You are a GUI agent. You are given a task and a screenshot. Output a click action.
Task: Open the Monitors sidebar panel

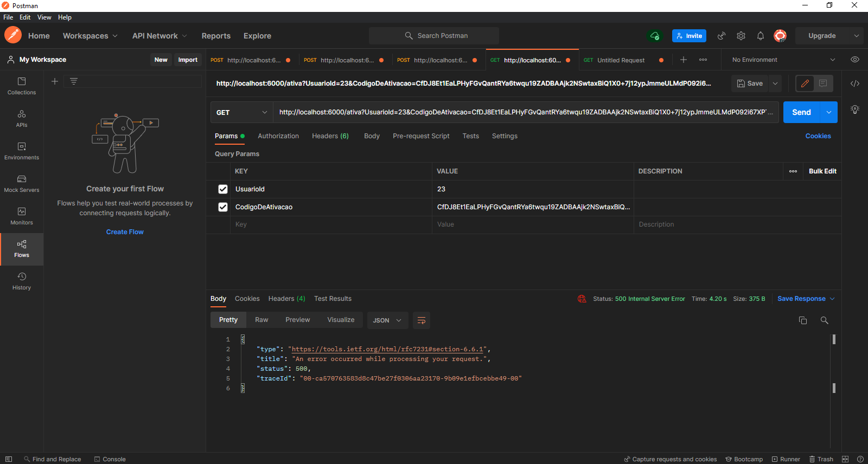(x=22, y=216)
